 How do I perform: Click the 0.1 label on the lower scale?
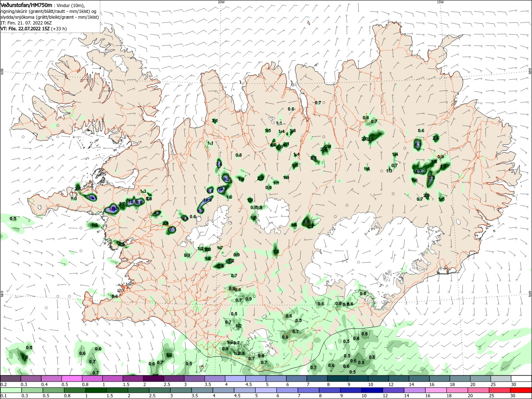[3, 396]
